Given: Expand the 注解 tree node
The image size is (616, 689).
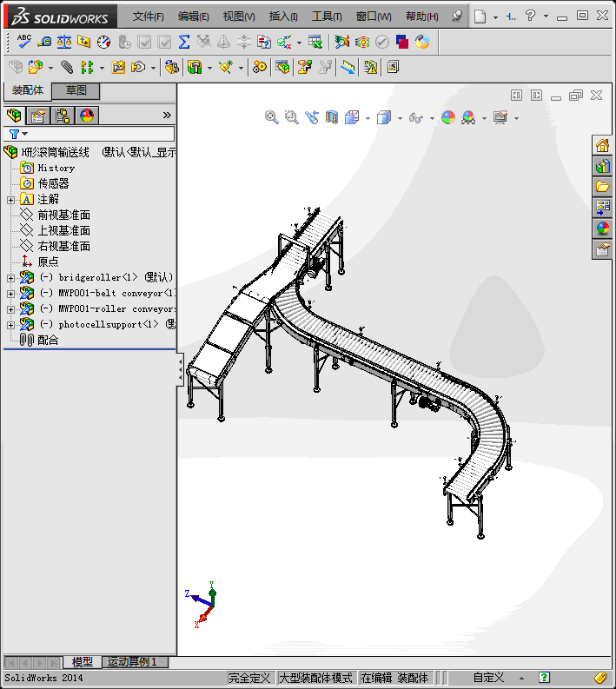Looking at the screenshot, I should [x=10, y=200].
